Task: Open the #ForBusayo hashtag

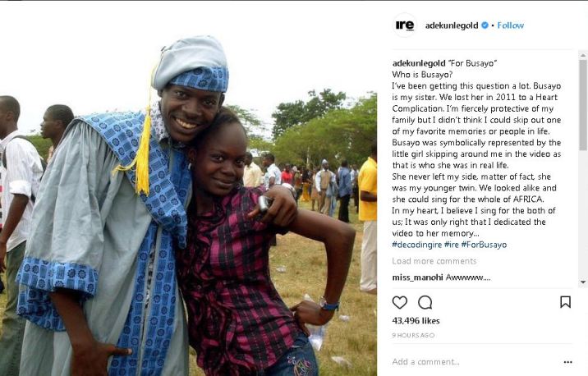Action: click(484, 245)
